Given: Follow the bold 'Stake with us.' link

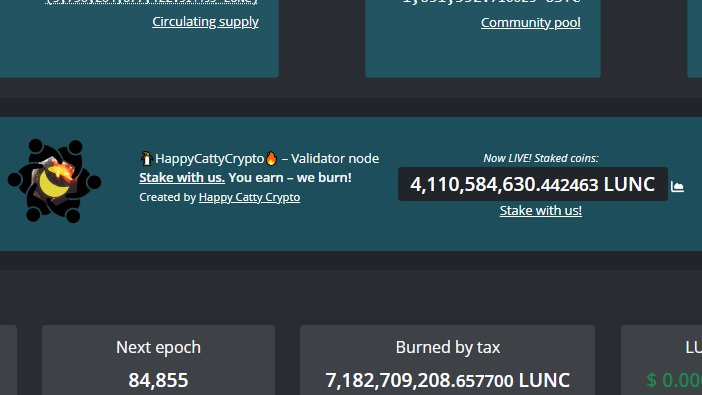Looking at the screenshot, I should point(182,177).
